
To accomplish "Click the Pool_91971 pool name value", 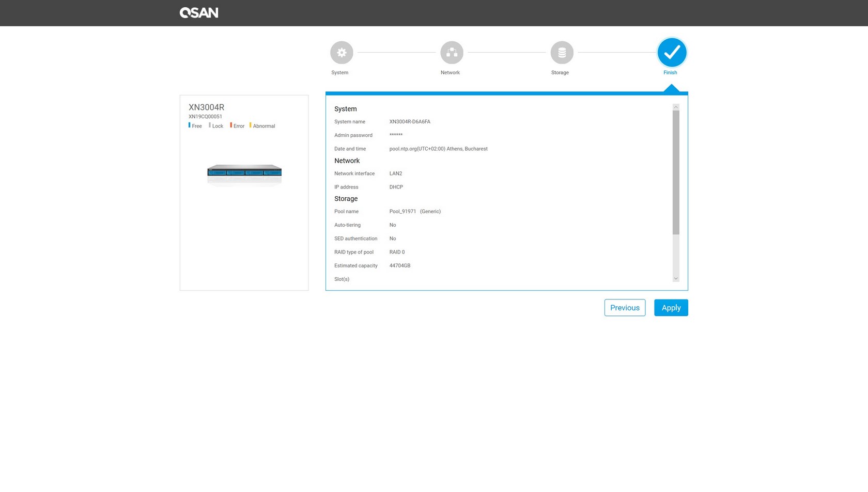I will pos(402,212).
